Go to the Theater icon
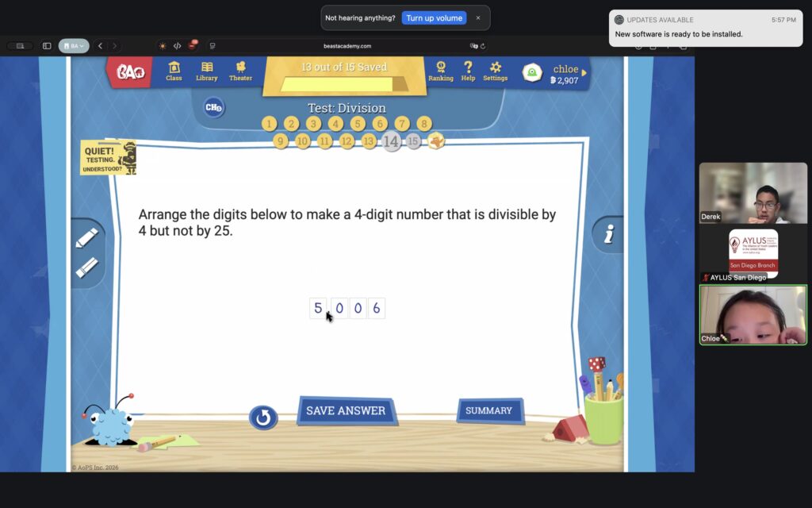The height and width of the screenshot is (508, 812). pos(240,71)
